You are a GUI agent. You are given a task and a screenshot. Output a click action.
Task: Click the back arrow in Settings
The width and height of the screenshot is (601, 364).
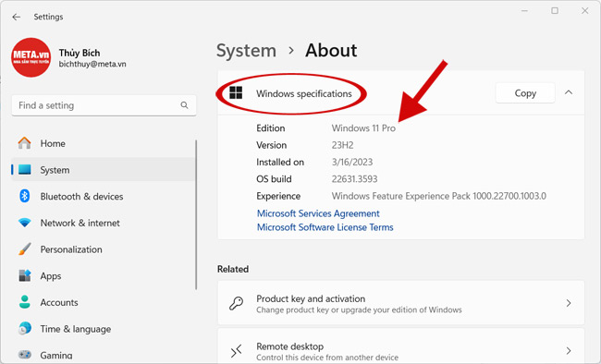coord(16,17)
